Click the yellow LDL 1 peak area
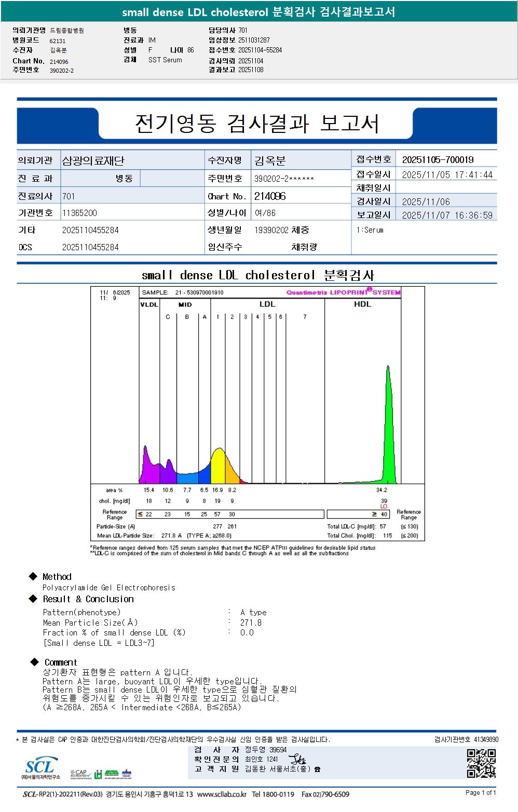 click(219, 467)
